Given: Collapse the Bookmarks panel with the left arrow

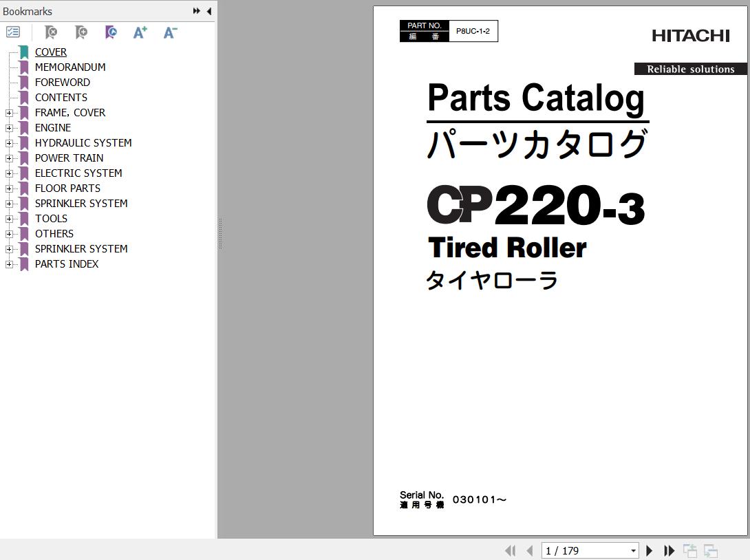Looking at the screenshot, I should pyautogui.click(x=209, y=11).
